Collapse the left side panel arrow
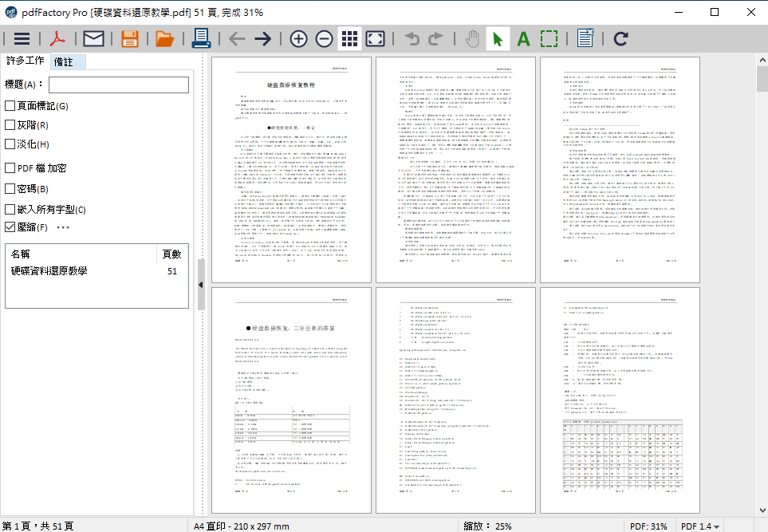The image size is (768, 532). [201, 285]
